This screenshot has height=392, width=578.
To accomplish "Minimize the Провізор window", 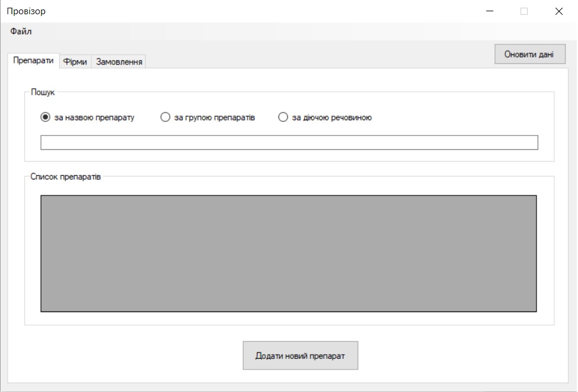I will (490, 11).
